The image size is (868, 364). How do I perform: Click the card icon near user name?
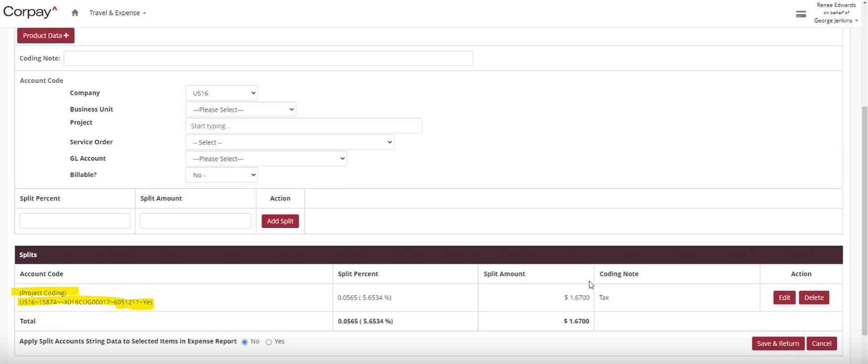click(801, 14)
